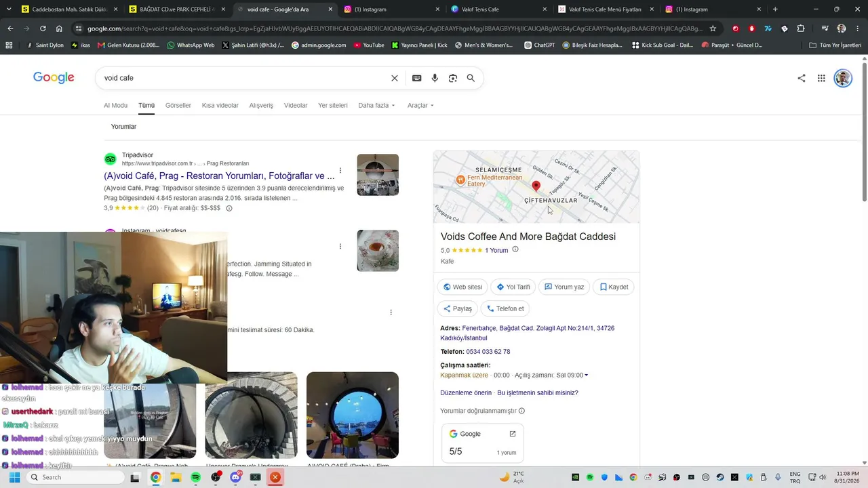Go back using the browser back arrow

(x=10, y=28)
